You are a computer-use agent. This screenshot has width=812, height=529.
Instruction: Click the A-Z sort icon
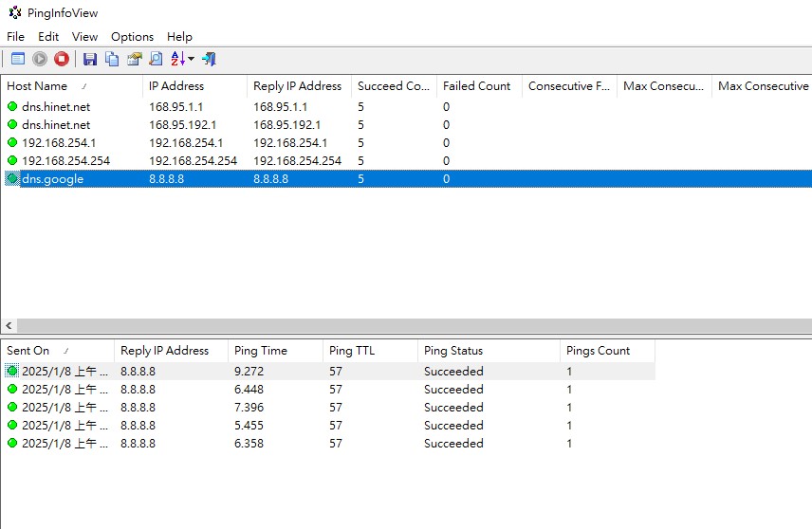coord(177,59)
